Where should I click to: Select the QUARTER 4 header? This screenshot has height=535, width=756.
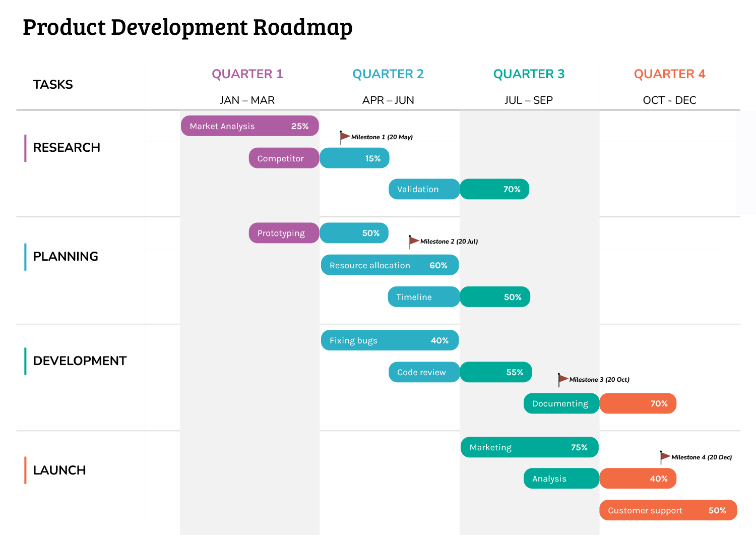[x=670, y=74]
